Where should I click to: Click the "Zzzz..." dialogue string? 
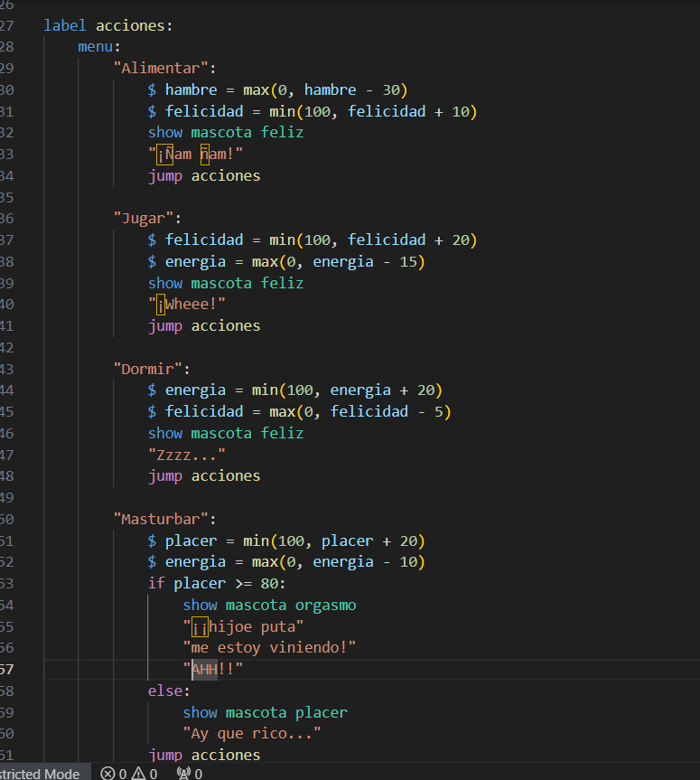coord(187,455)
